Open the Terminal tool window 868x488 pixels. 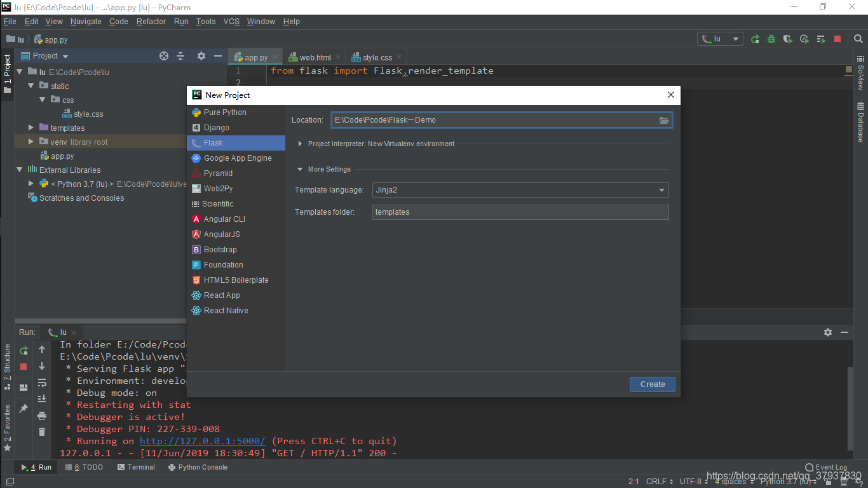coord(136,467)
